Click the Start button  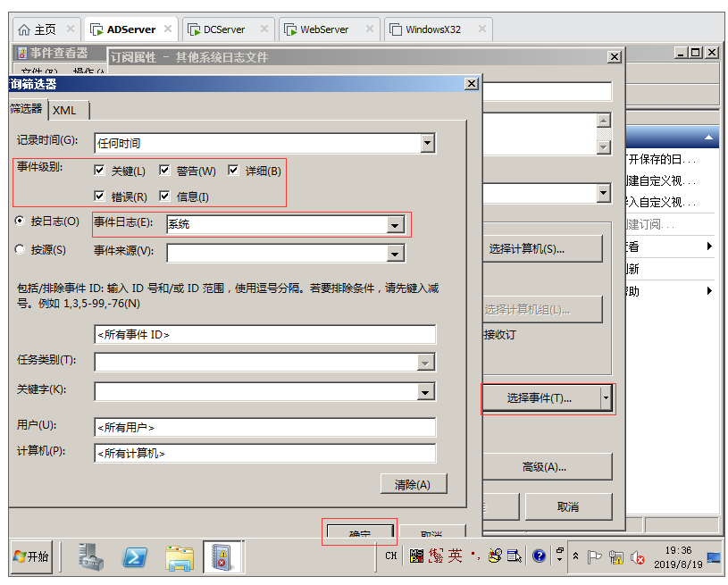[31, 556]
